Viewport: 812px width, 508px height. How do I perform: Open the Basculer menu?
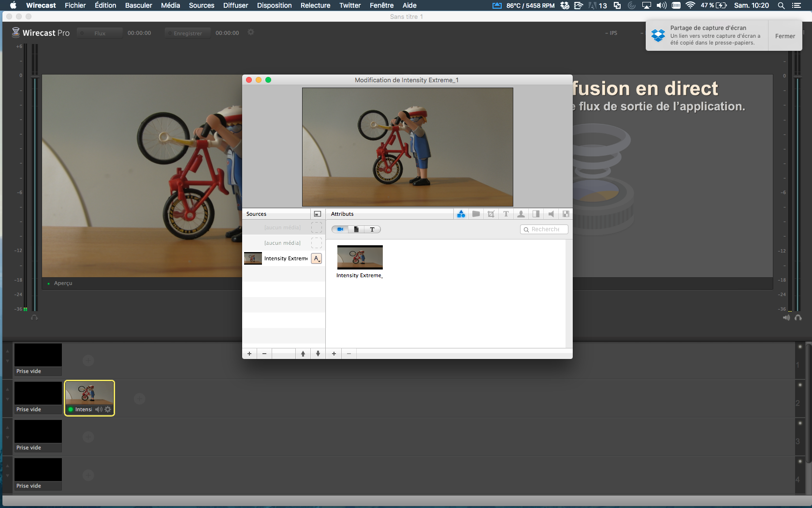138,5
